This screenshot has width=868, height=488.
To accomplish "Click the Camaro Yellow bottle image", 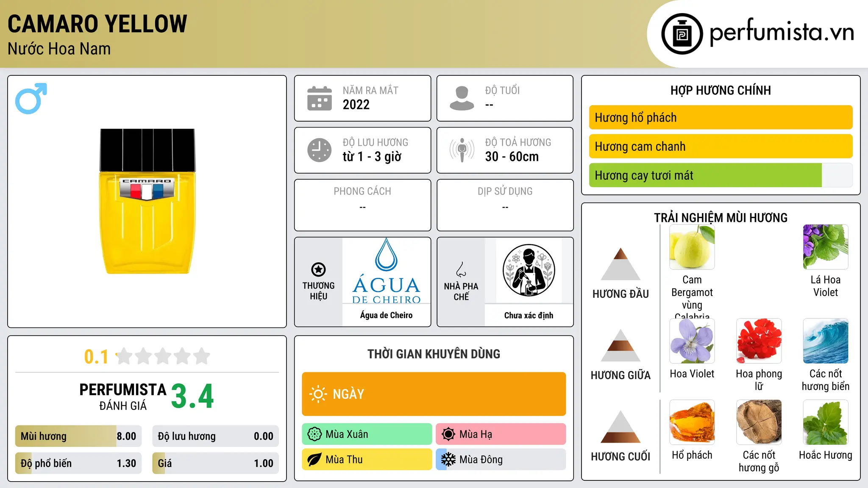I will point(147,201).
